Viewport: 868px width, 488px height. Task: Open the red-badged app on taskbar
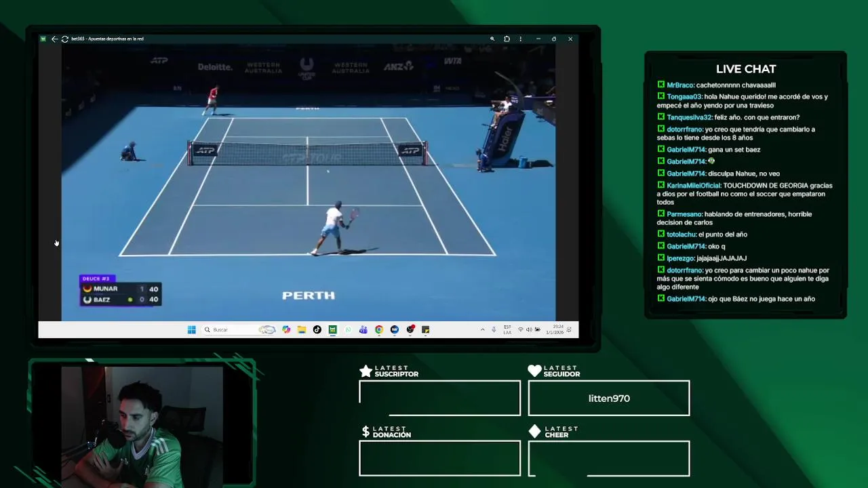pyautogui.click(x=410, y=329)
